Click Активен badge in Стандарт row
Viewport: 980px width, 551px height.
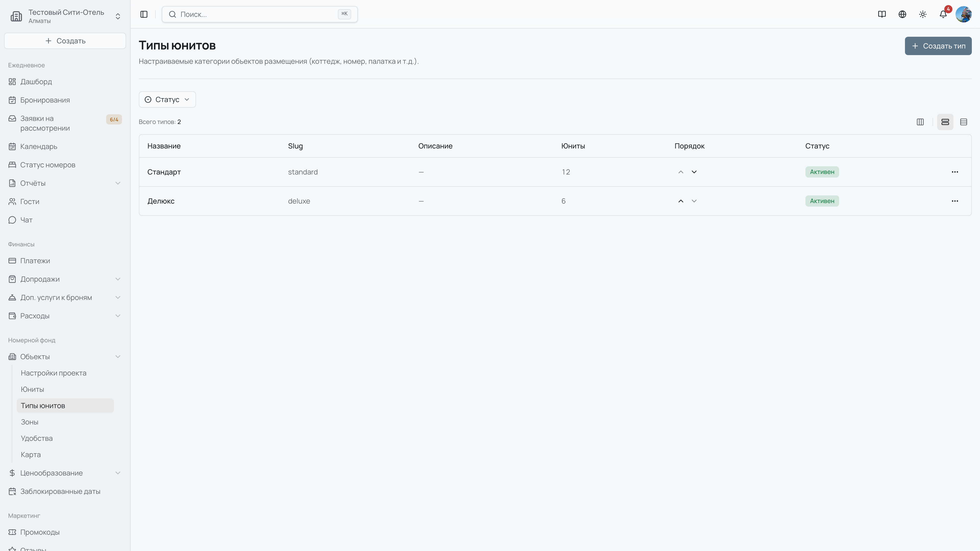822,172
